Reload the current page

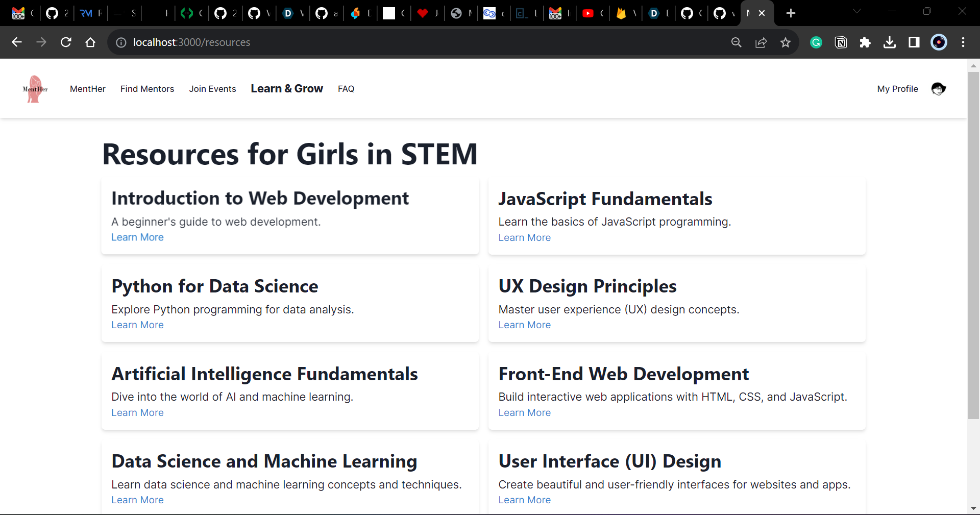(x=66, y=42)
